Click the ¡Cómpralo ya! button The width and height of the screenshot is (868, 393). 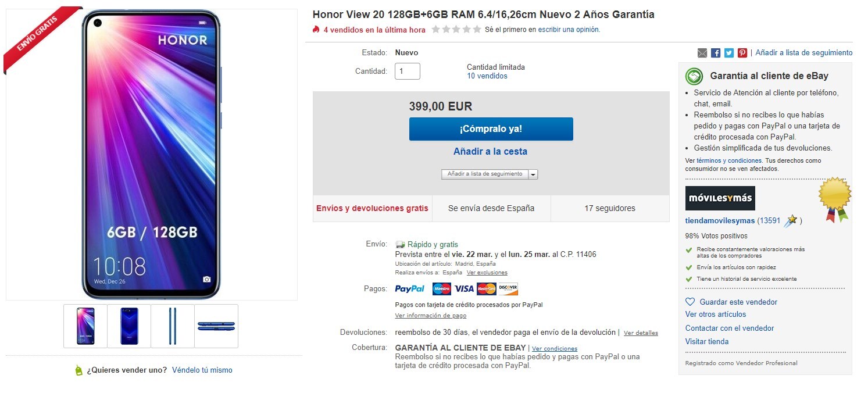(491, 129)
